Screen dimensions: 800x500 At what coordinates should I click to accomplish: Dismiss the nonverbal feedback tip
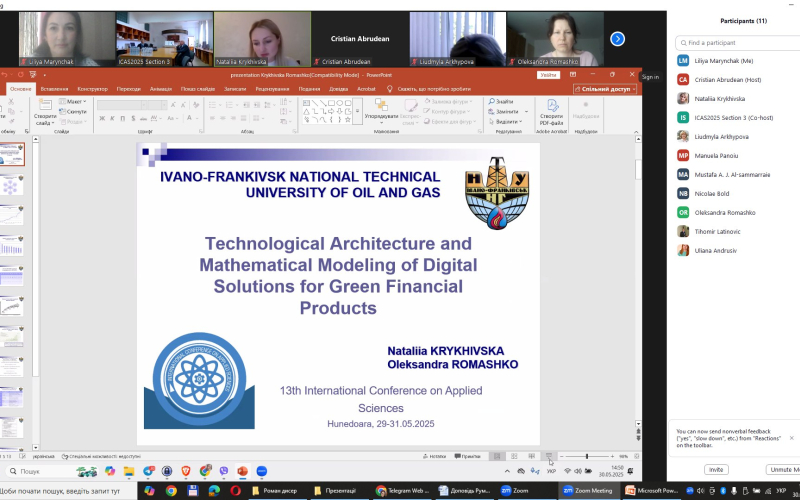791,438
